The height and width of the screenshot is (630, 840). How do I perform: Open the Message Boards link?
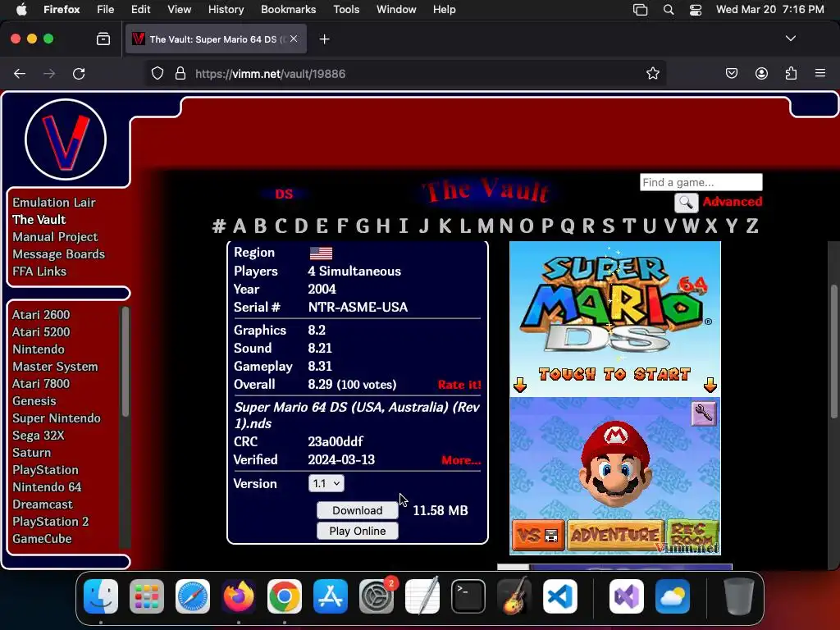tap(58, 254)
